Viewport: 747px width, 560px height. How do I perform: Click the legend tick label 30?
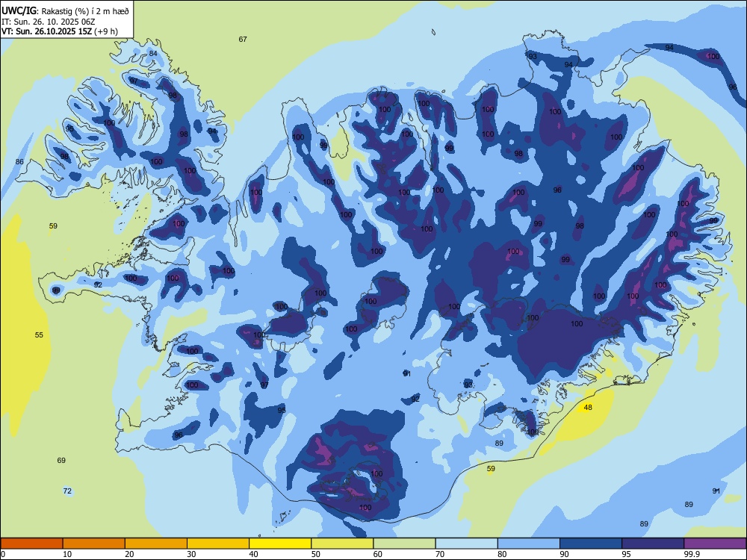tap(191, 554)
